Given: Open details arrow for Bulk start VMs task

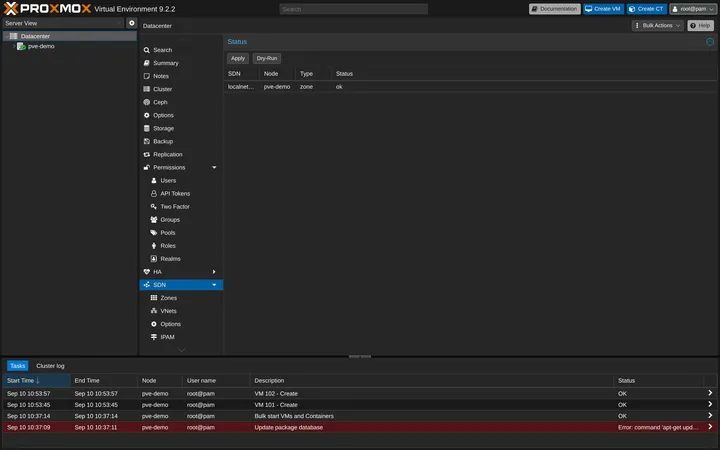Looking at the screenshot, I should tap(710, 416).
